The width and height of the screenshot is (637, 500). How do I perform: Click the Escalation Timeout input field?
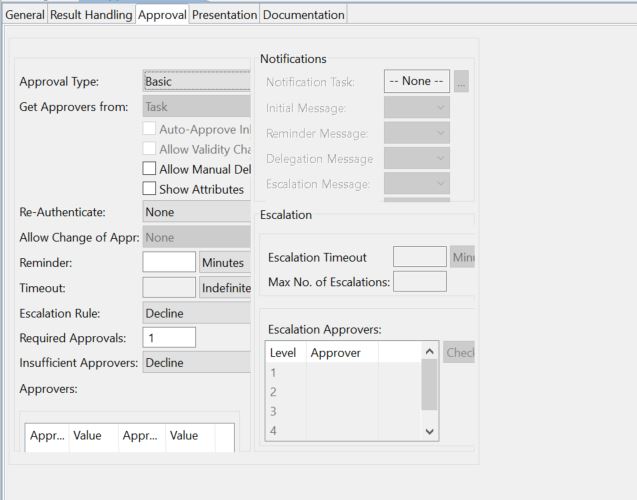[419, 257]
